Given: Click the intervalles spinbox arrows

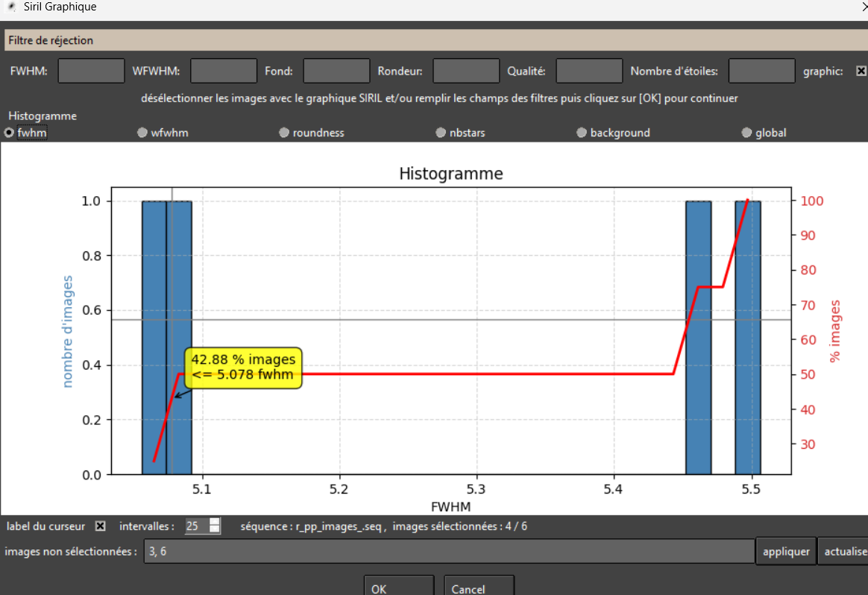Looking at the screenshot, I should click(x=215, y=526).
